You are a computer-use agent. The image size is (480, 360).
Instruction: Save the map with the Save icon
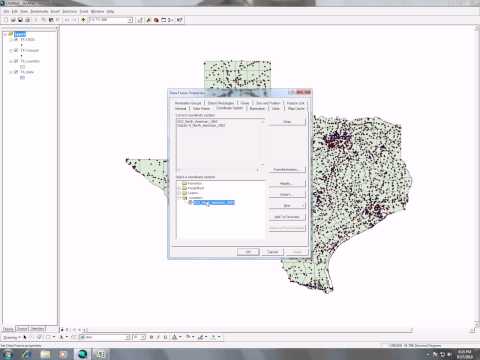(20, 20)
